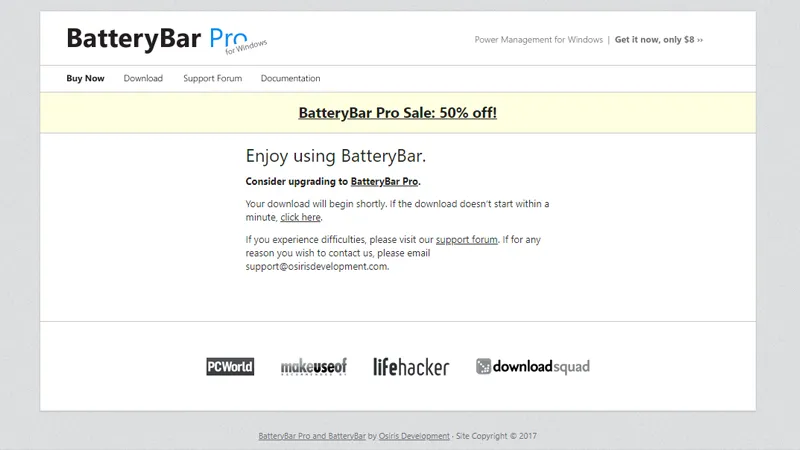The height and width of the screenshot is (450, 800).
Task: Visit the inline "support forum" link
Action: pos(466,240)
